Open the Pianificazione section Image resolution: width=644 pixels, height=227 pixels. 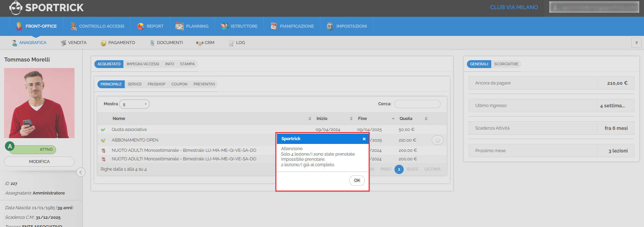[292, 26]
